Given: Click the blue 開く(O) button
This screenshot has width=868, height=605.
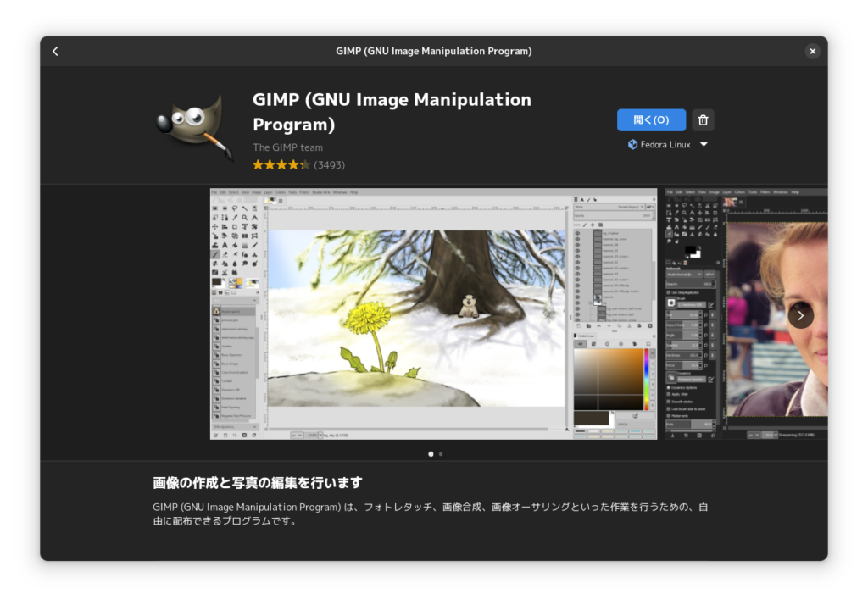Looking at the screenshot, I should (x=651, y=120).
